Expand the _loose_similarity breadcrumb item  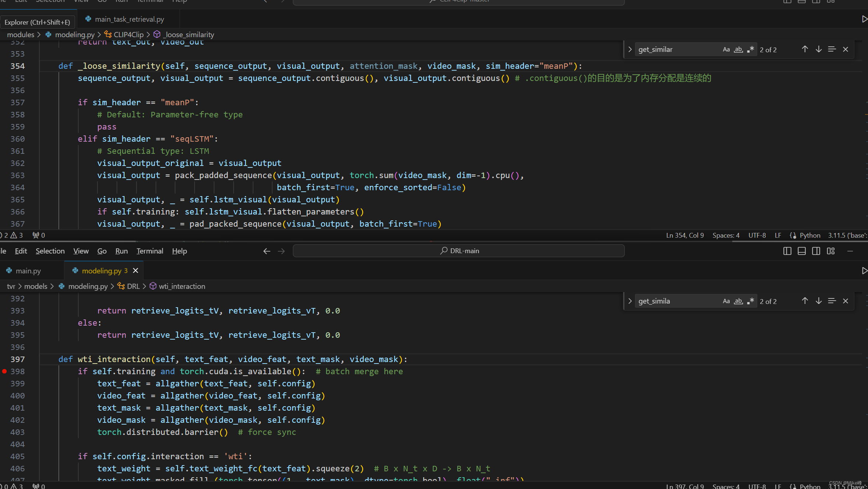coord(189,34)
